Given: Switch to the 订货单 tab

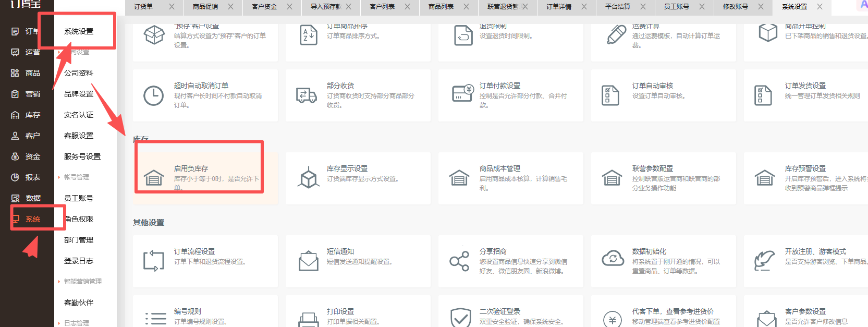Looking at the screenshot, I should 143,7.
